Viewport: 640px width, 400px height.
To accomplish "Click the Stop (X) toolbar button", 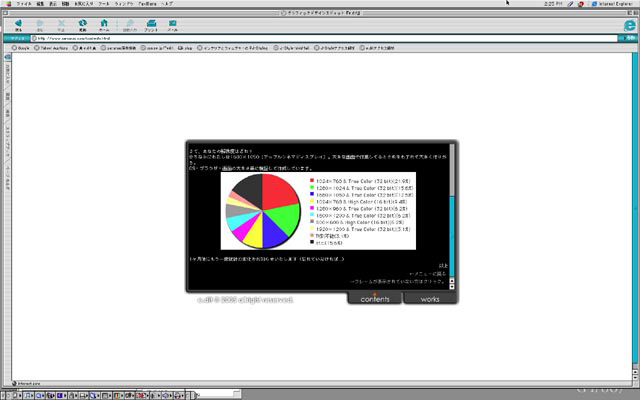I will tap(61, 25).
